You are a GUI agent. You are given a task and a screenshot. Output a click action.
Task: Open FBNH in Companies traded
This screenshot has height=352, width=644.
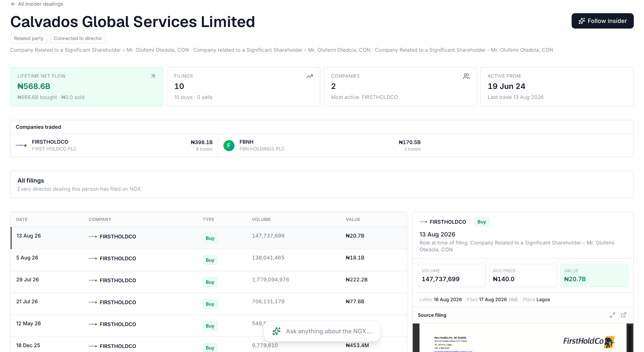click(x=322, y=145)
